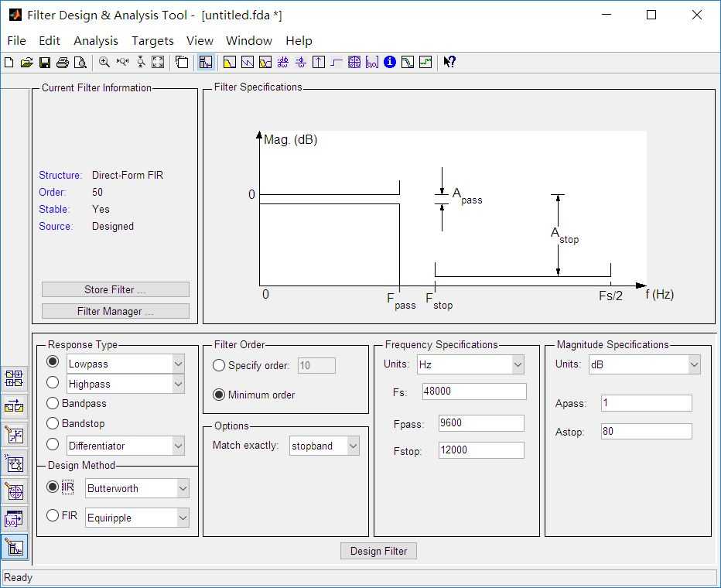This screenshot has height=588, width=721.
Task: Open the Targets menu
Action: (x=152, y=41)
